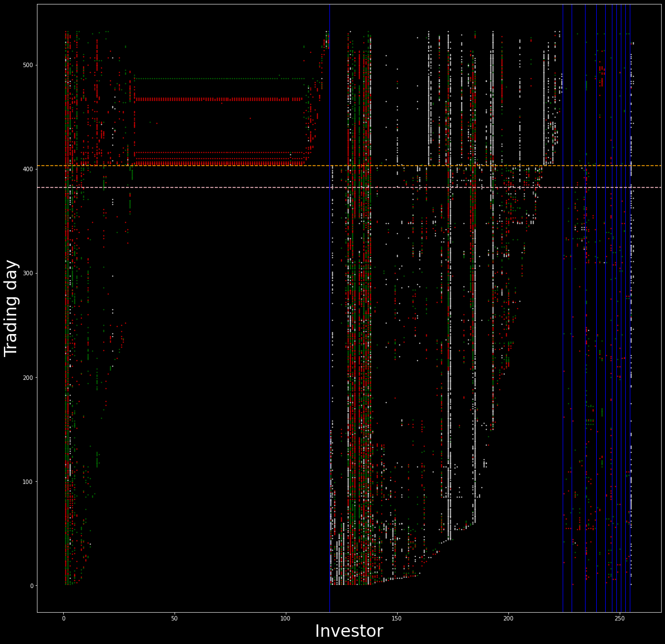The width and height of the screenshot is (665, 644).
Task: Click the x-axis tick label 150
Action: pyautogui.click(x=397, y=619)
